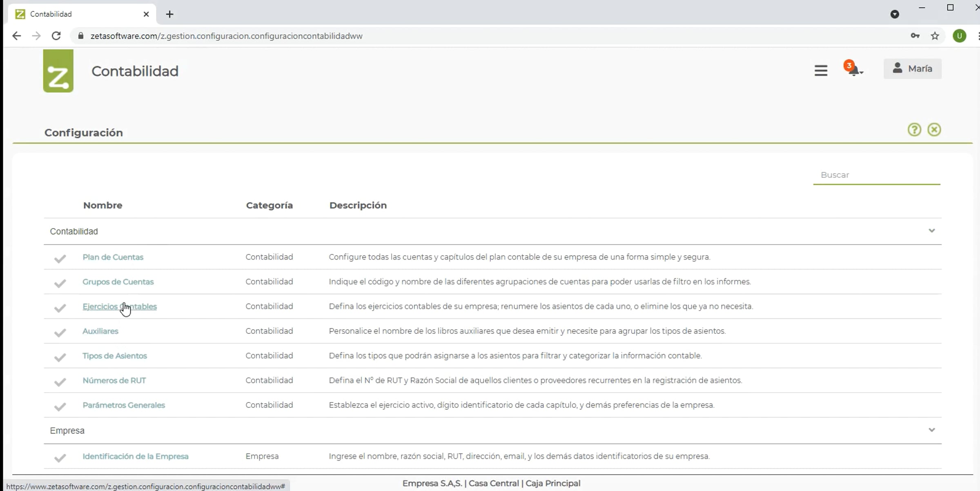Click the green Z logo icon
Image resolution: width=980 pixels, height=491 pixels.
pos(58,71)
